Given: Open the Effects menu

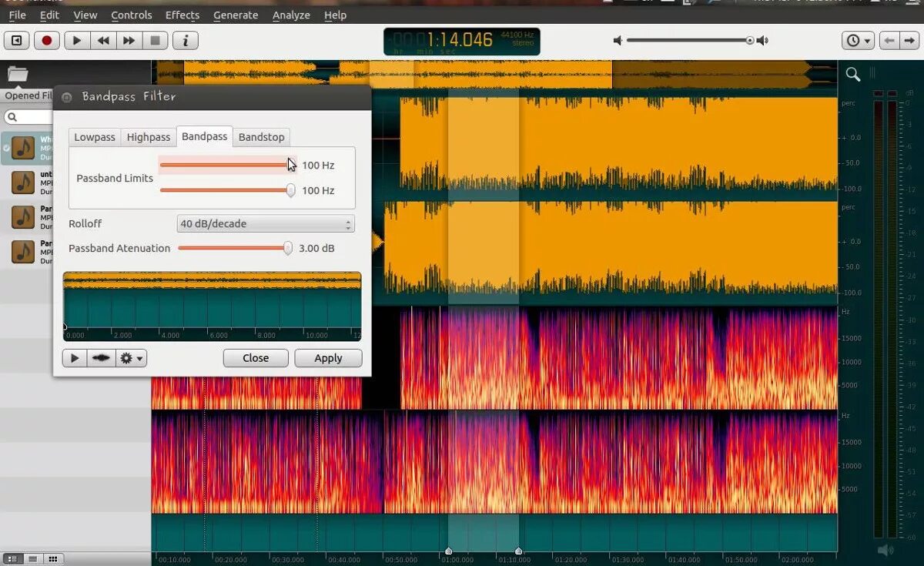Looking at the screenshot, I should 182,15.
